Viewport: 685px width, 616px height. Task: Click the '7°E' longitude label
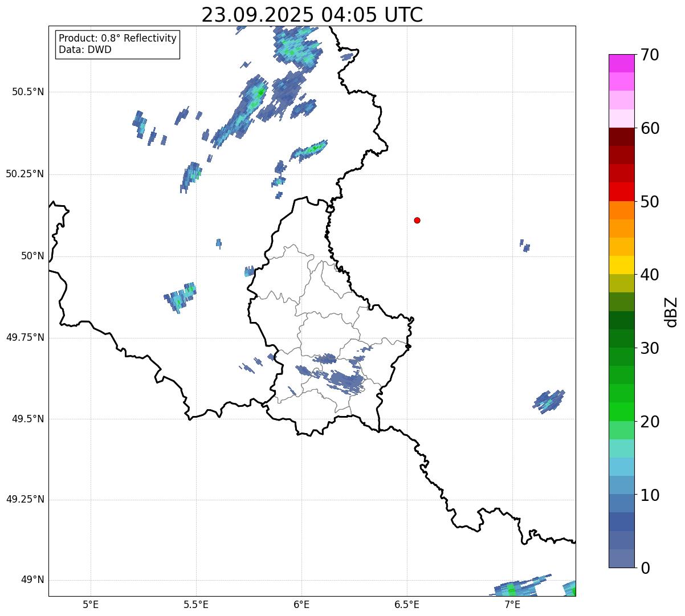pyautogui.click(x=512, y=605)
